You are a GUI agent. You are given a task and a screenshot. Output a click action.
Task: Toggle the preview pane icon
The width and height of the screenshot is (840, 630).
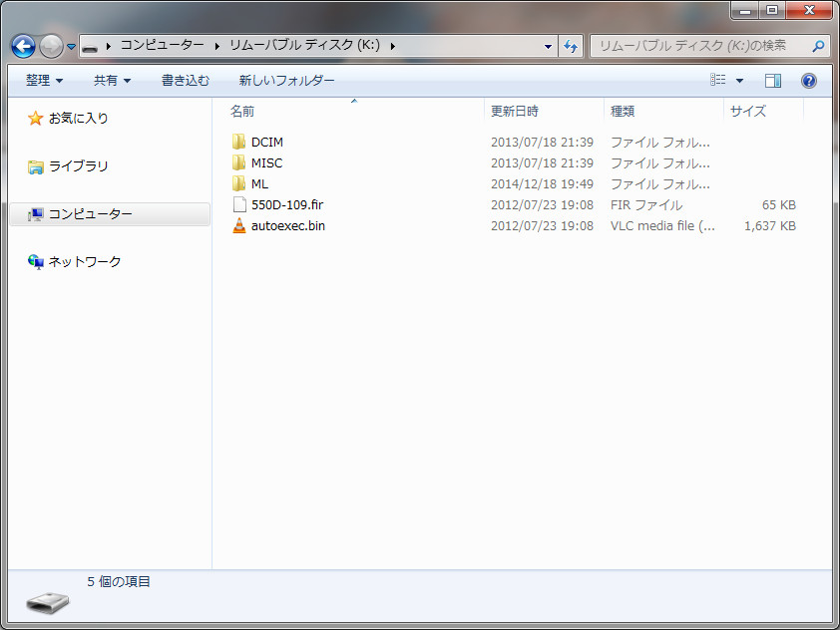coord(773,81)
